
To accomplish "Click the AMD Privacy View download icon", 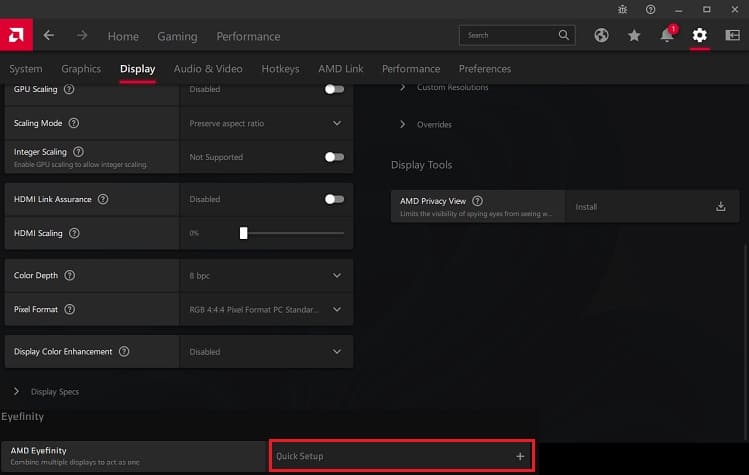I will tap(720, 206).
